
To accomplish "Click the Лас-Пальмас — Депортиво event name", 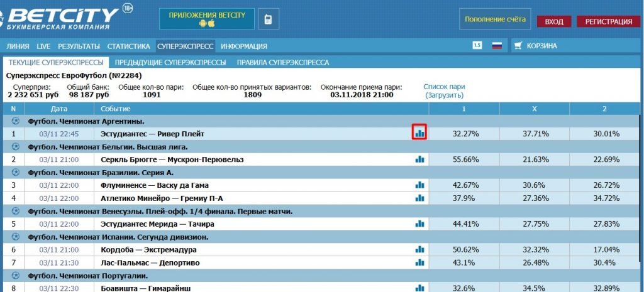I will coord(150,263).
